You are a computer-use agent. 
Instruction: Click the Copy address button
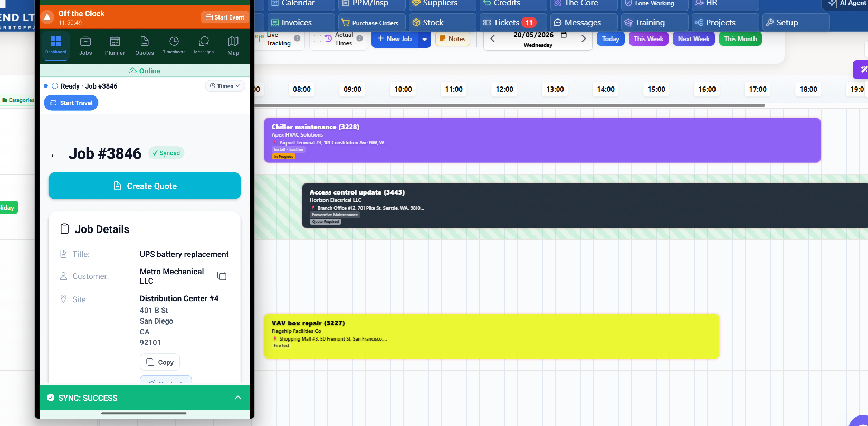click(x=160, y=362)
